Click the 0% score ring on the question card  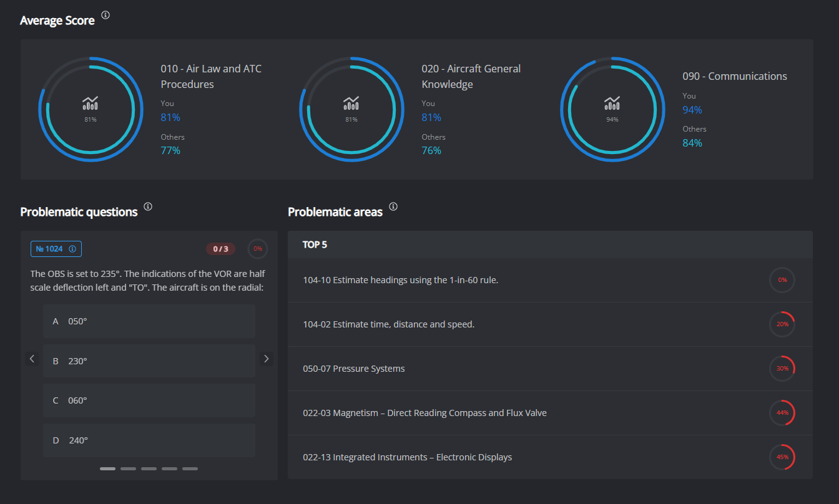click(x=257, y=248)
